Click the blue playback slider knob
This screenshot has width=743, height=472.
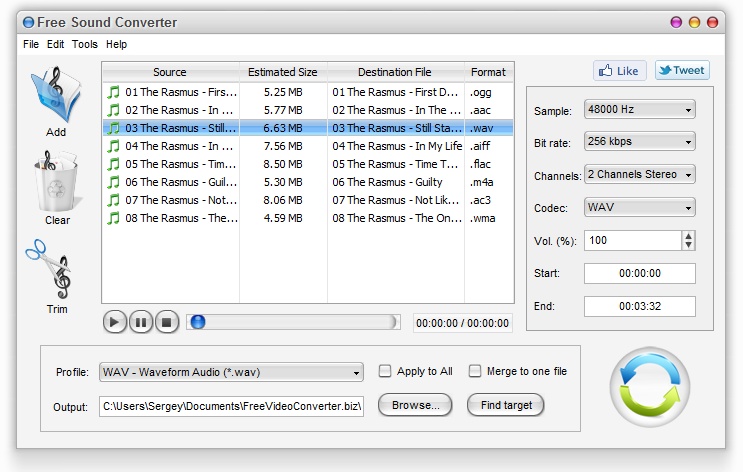tap(198, 322)
